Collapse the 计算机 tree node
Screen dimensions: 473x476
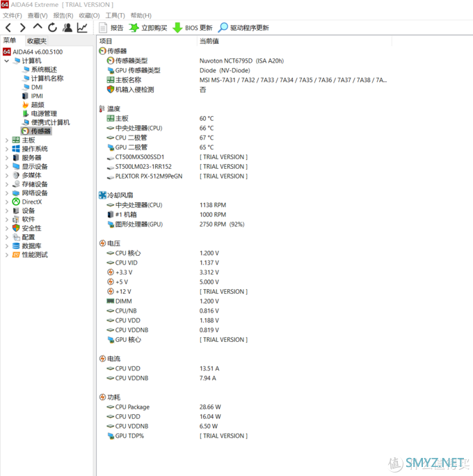[x=7, y=60]
